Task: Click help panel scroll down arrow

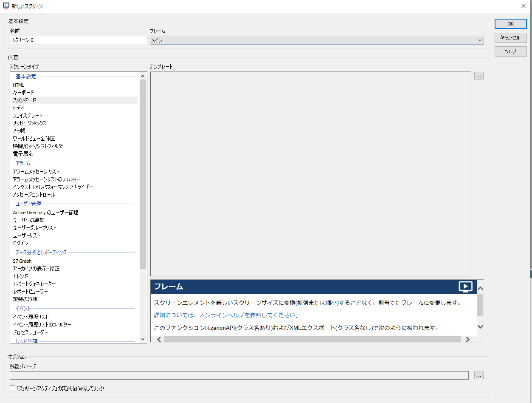Action: click(x=480, y=326)
